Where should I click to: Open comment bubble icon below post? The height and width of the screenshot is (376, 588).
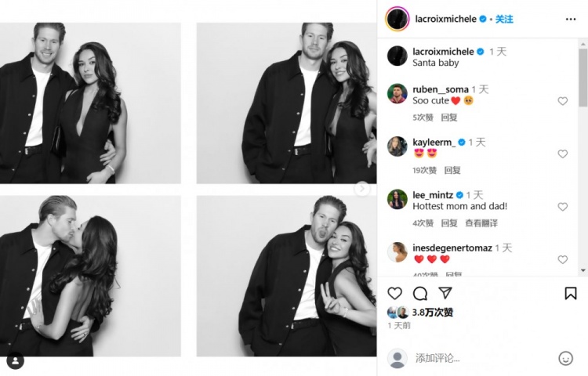tap(420, 293)
